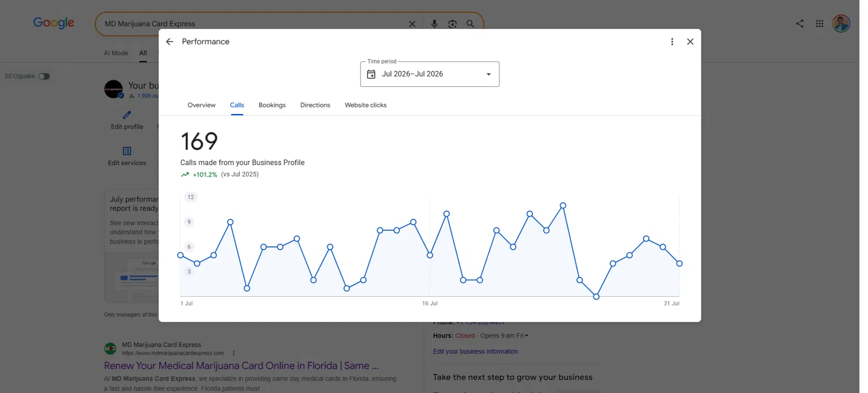Click the 12 y-axis label
Image resolution: width=868 pixels, height=393 pixels.
[191, 197]
